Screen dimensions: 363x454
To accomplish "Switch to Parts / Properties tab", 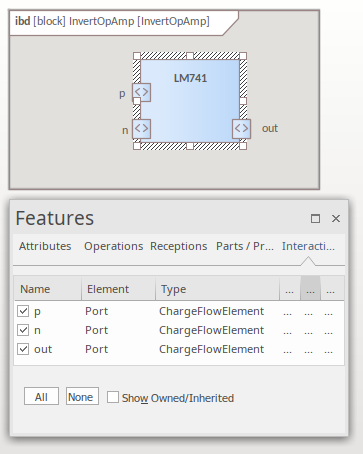I will click(x=245, y=246).
